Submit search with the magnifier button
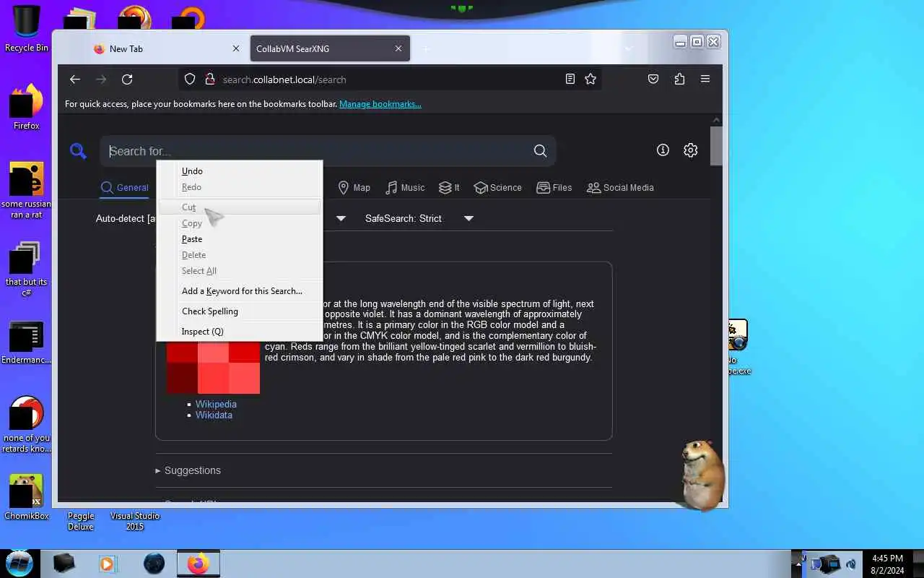The height and width of the screenshot is (578, 924). point(540,150)
